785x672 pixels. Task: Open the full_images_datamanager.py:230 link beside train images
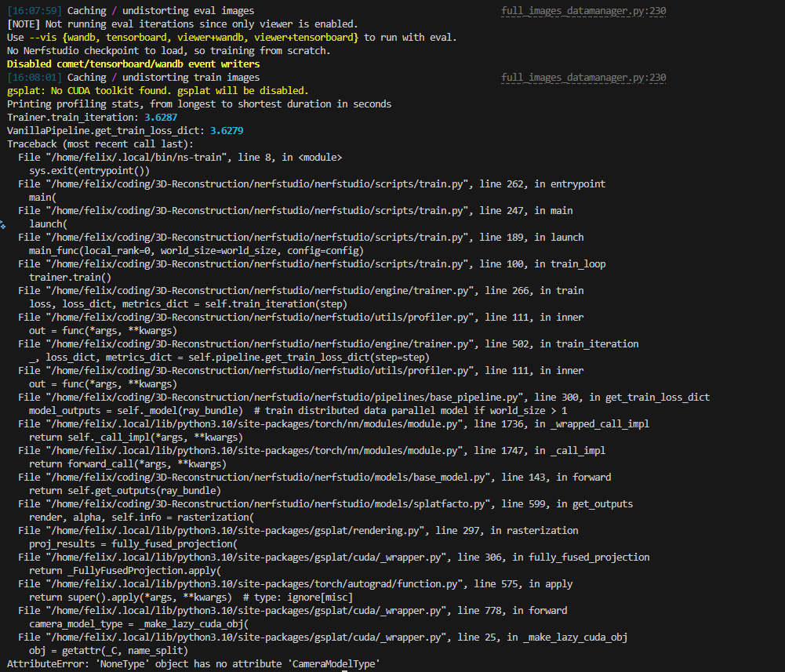(x=583, y=78)
